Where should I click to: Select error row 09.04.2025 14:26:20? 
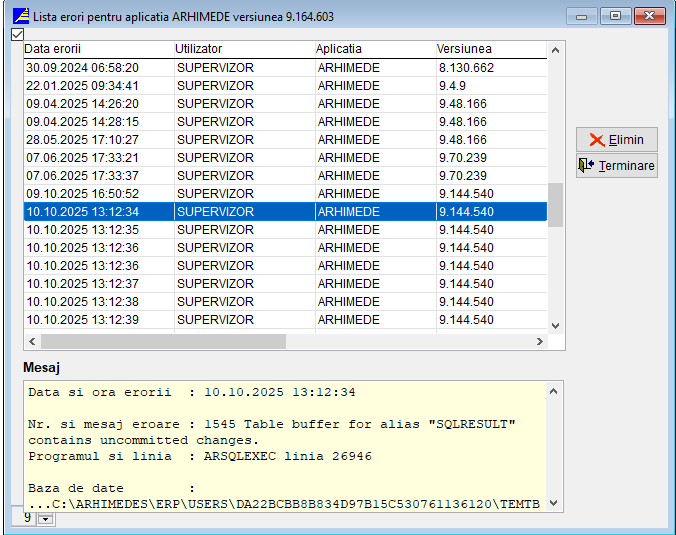(x=285, y=104)
